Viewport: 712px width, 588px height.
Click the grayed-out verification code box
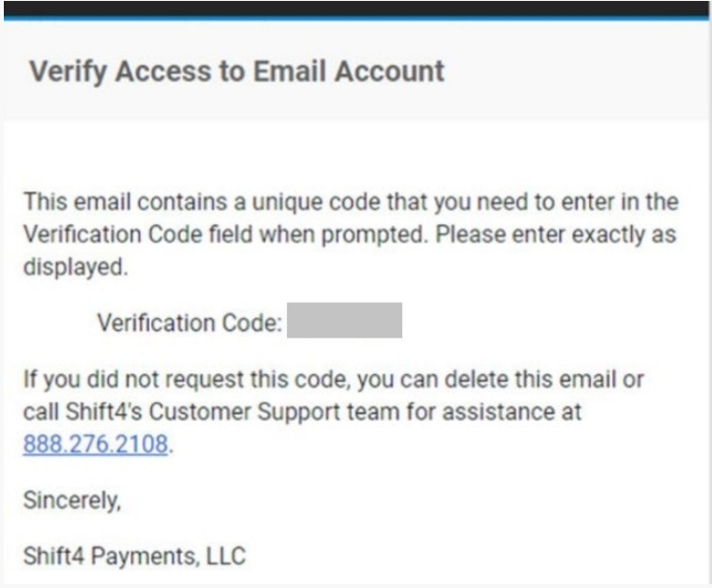344,322
